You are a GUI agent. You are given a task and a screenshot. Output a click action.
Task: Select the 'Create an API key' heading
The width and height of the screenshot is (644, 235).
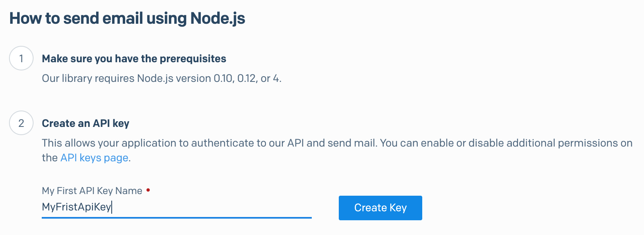(86, 124)
